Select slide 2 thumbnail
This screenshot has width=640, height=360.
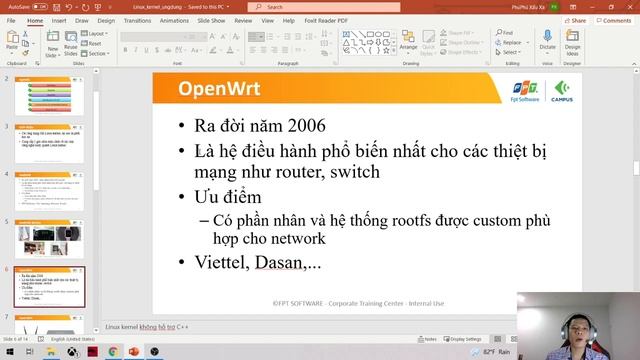(49, 96)
